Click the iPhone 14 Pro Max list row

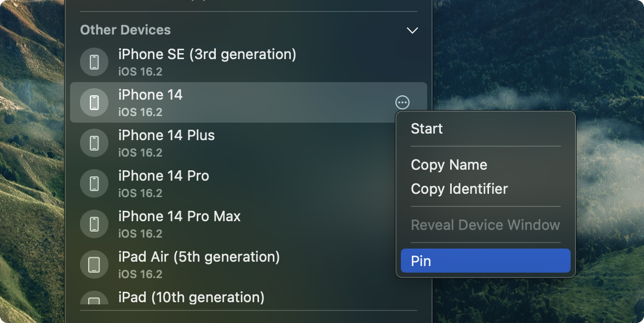[219, 223]
